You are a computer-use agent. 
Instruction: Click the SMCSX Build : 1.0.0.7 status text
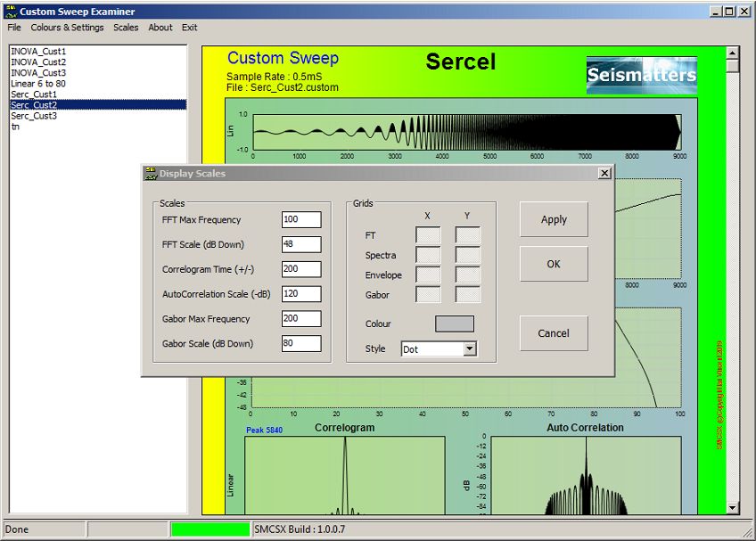click(300, 529)
